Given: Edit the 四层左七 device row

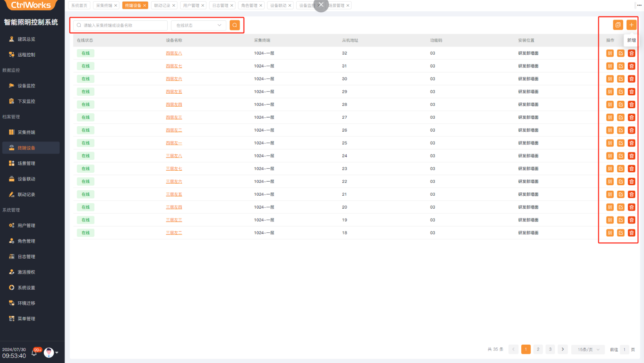Looking at the screenshot, I should pos(620,66).
